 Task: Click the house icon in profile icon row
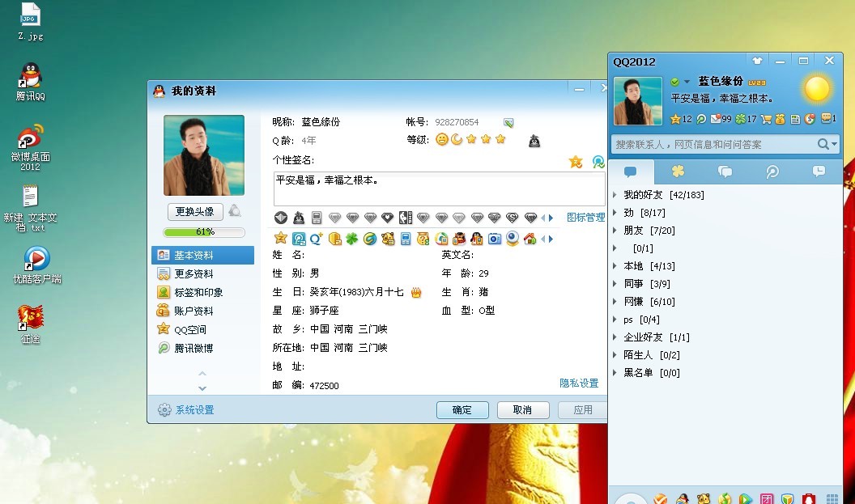point(530,239)
